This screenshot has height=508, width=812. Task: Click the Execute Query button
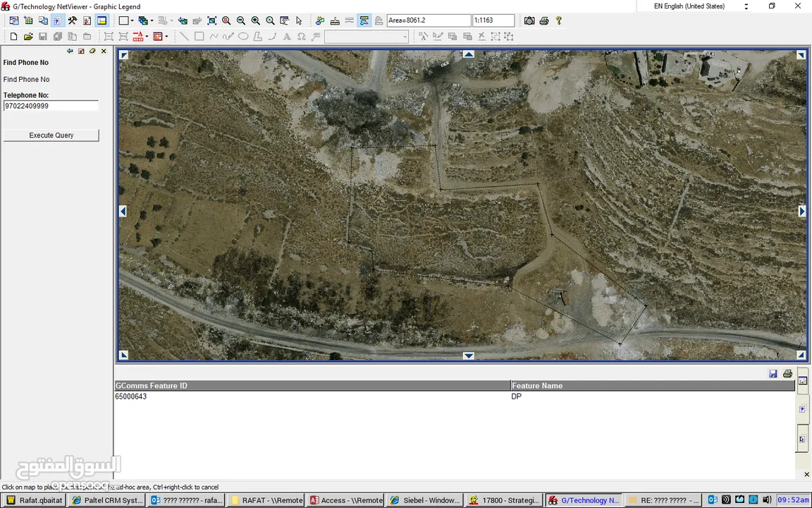(51, 135)
